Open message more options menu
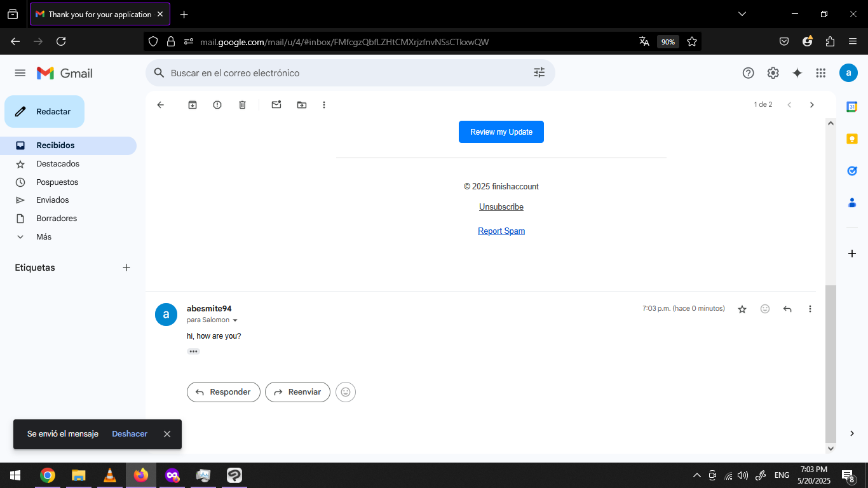868x488 pixels. (x=810, y=309)
